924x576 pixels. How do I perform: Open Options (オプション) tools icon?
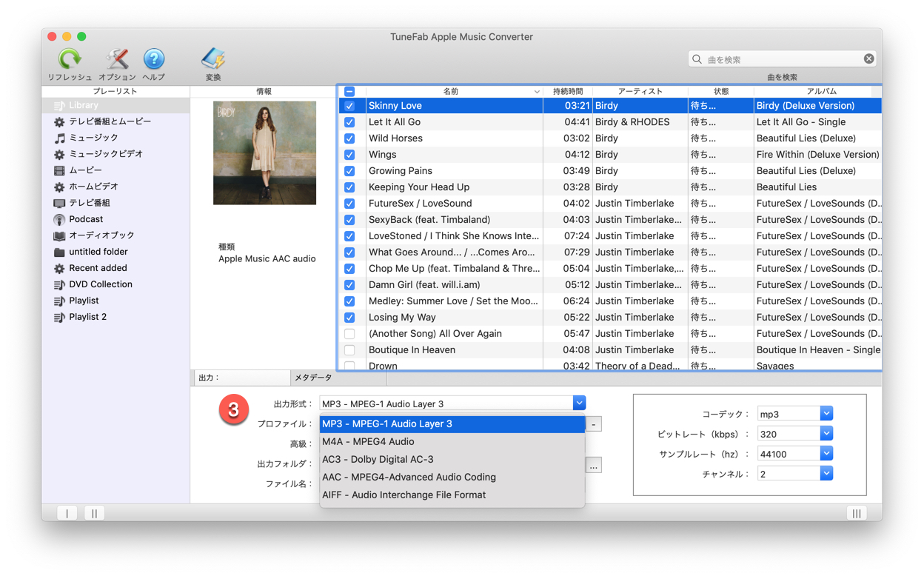tap(117, 59)
